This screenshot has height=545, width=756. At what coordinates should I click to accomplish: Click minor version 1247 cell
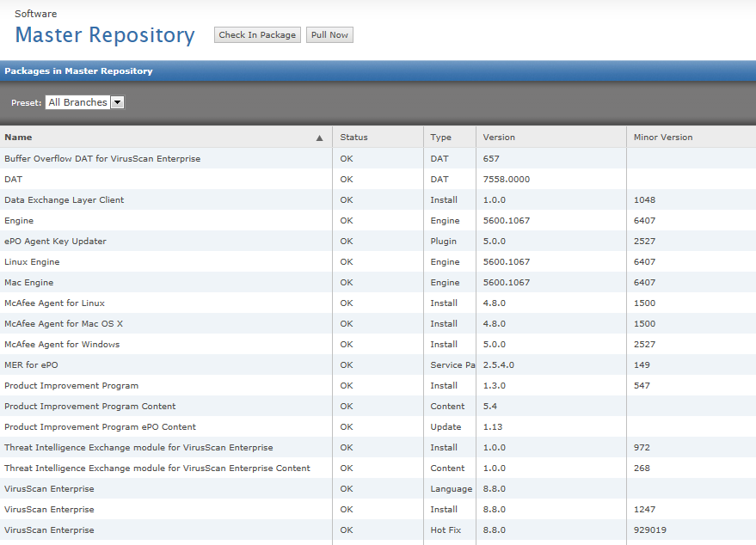pos(645,510)
